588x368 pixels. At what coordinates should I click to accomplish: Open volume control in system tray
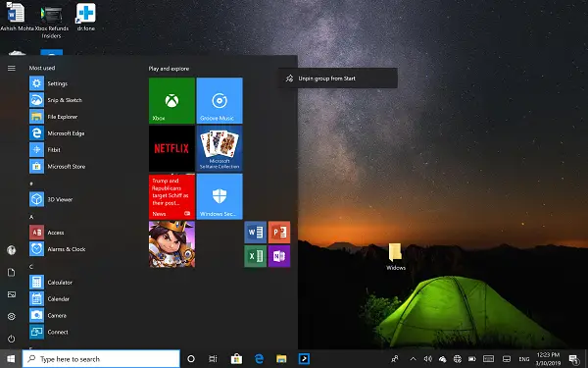[x=428, y=359]
